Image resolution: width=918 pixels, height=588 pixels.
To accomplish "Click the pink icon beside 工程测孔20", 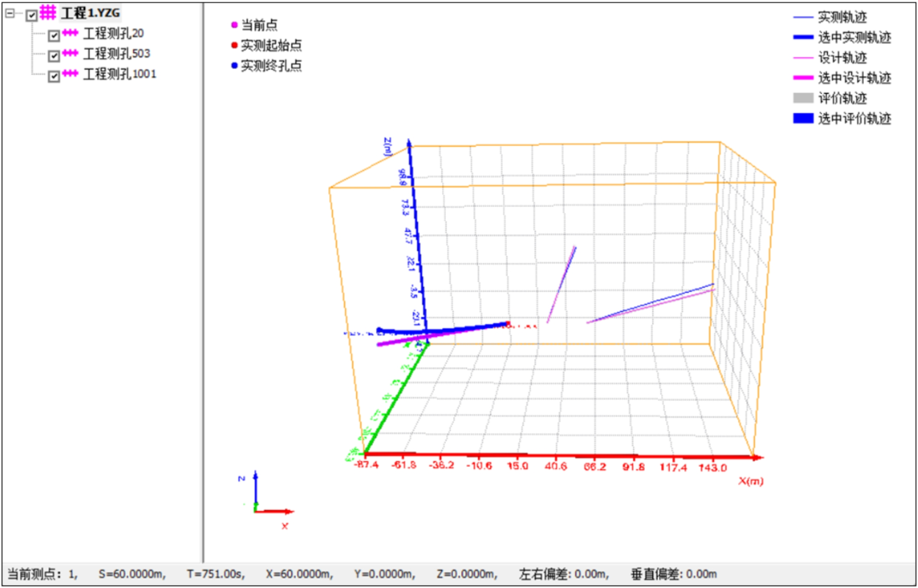I will [71, 34].
